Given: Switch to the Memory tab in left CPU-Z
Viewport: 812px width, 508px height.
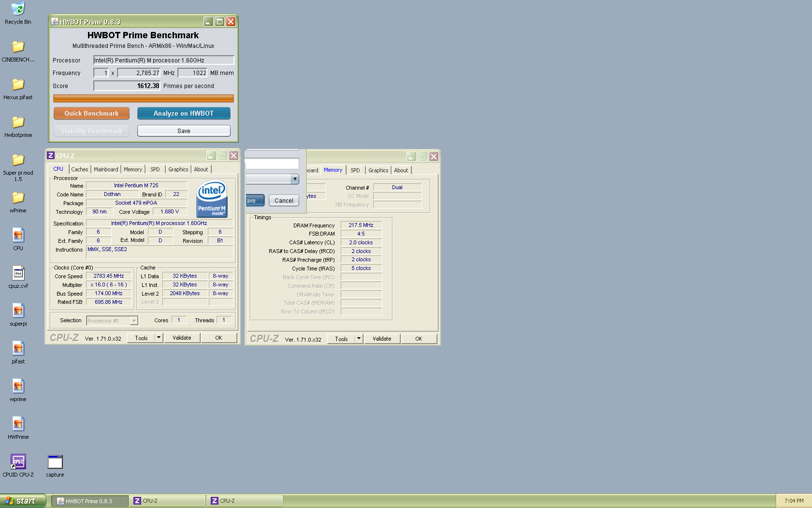Looking at the screenshot, I should click(133, 169).
